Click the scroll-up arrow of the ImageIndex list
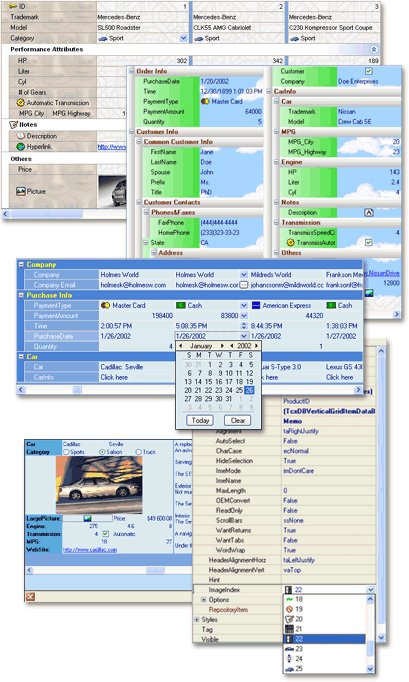This screenshot has width=409, height=682. (370, 599)
